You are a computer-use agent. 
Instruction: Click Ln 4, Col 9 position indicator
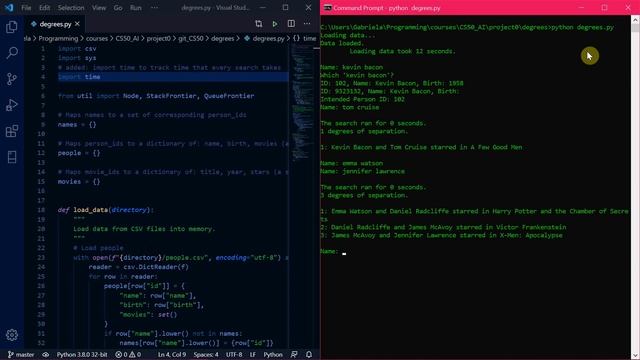pyautogui.click(x=171, y=354)
